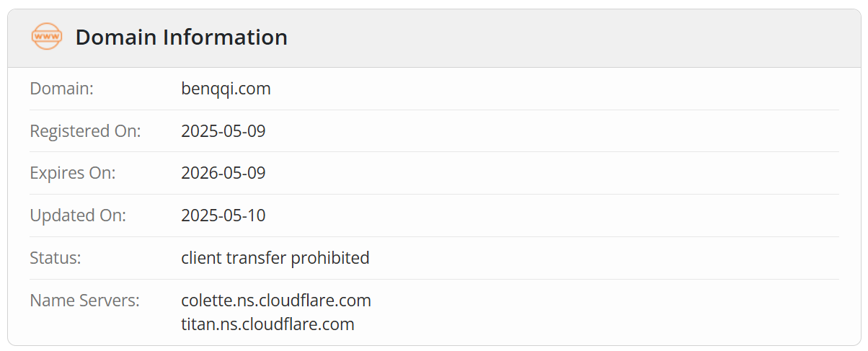Click the Updated On label
Image resolution: width=868 pixels, height=351 pixels.
[78, 216]
